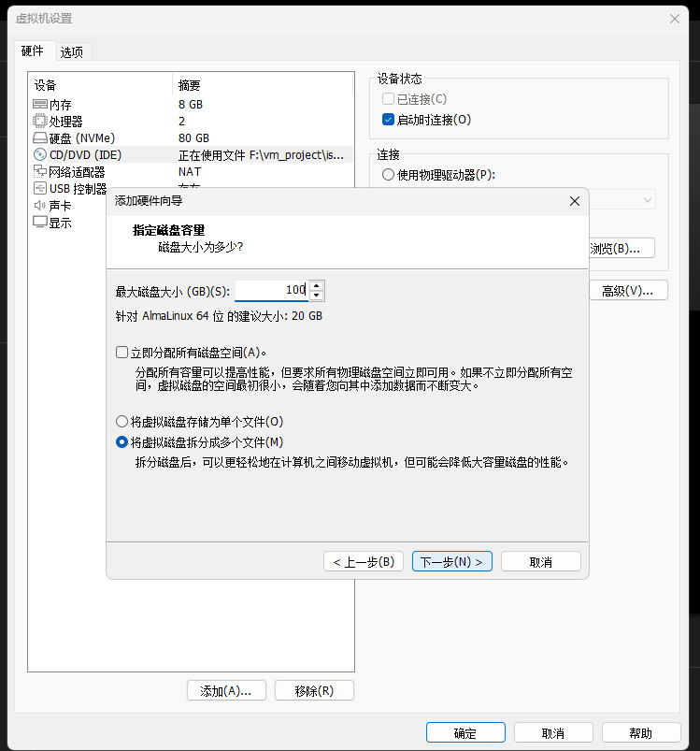
Task: Click the 下一步(N) next button
Action: (x=451, y=561)
